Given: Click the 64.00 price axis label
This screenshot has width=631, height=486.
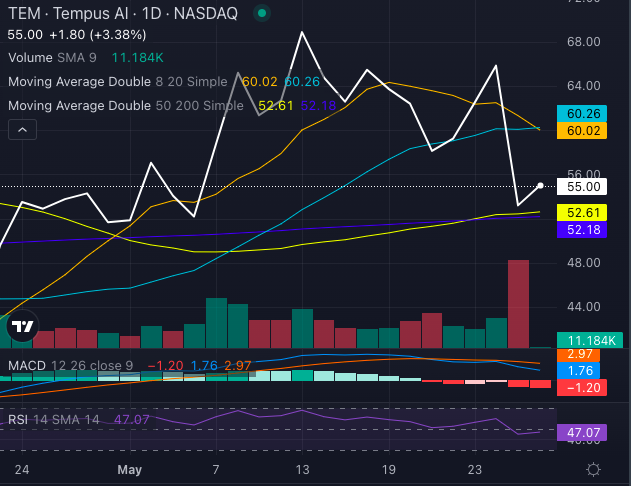Looking at the screenshot, I should pos(584,86).
